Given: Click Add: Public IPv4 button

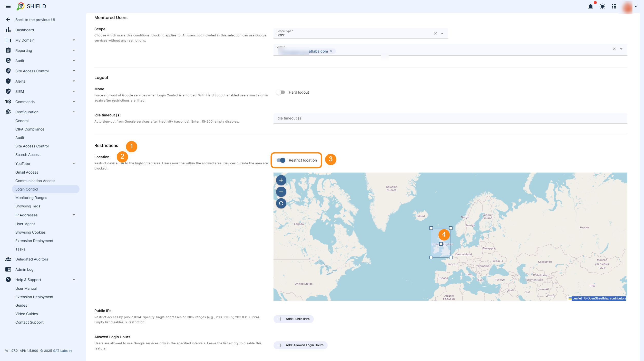Looking at the screenshot, I should click(294, 319).
